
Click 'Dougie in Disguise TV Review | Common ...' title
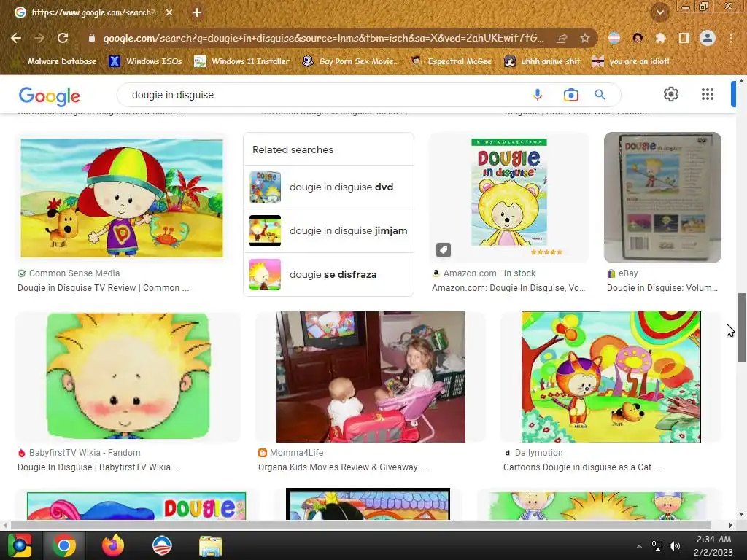[104, 287]
